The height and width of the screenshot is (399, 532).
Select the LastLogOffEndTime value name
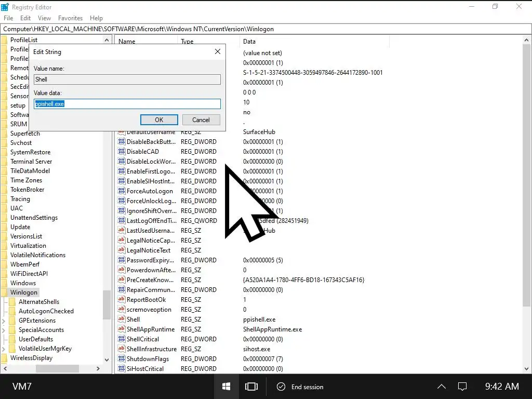pos(152,220)
